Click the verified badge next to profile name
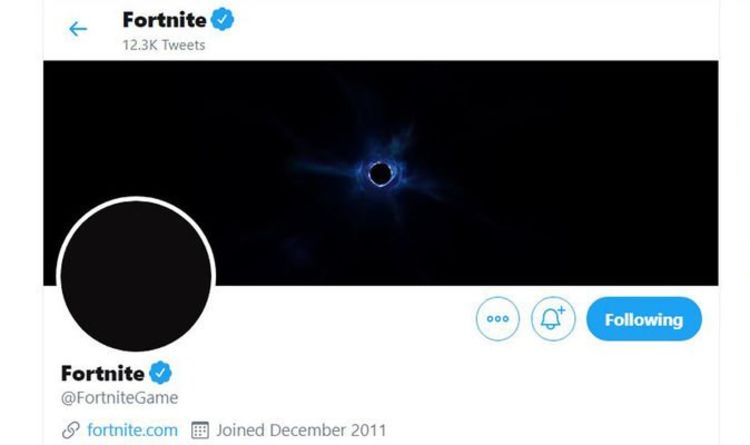The height and width of the screenshot is (445, 750). click(161, 373)
